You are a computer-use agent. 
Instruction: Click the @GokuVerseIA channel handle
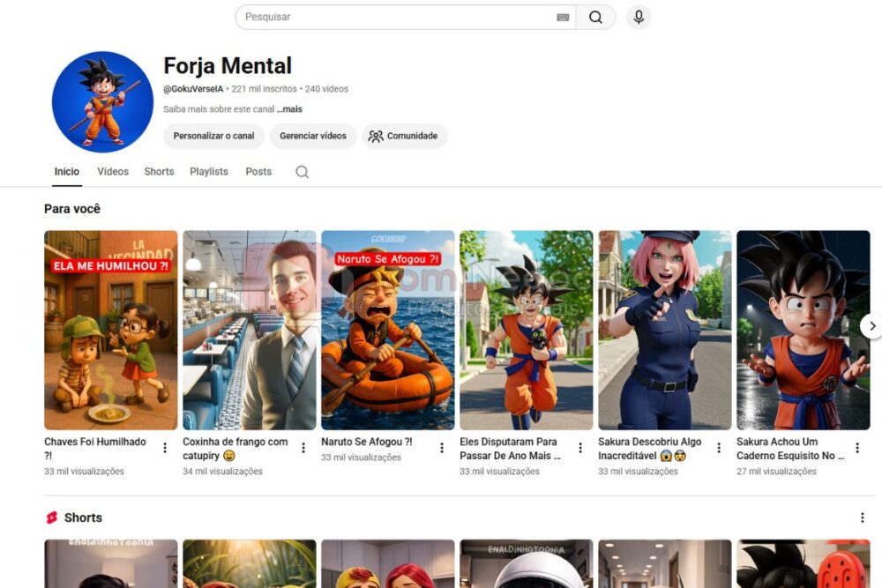pyautogui.click(x=193, y=89)
